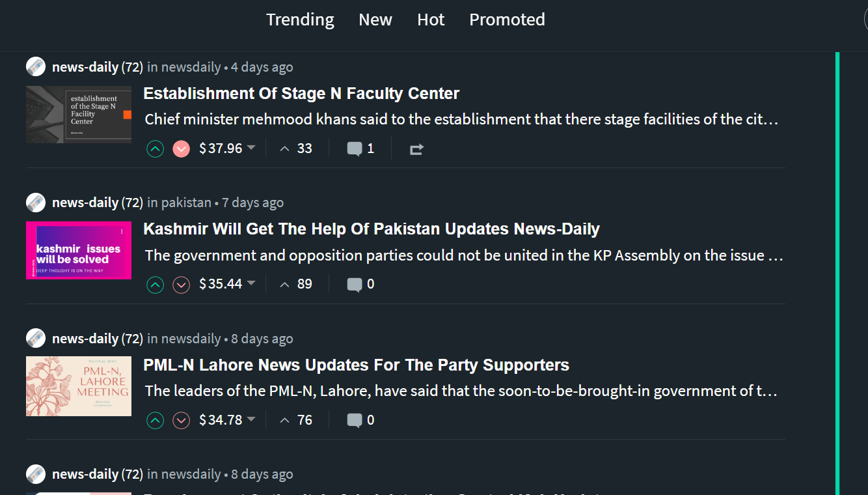Toggle the upvote on the PML-N post
Image resolution: width=868 pixels, height=495 pixels.
(x=155, y=420)
